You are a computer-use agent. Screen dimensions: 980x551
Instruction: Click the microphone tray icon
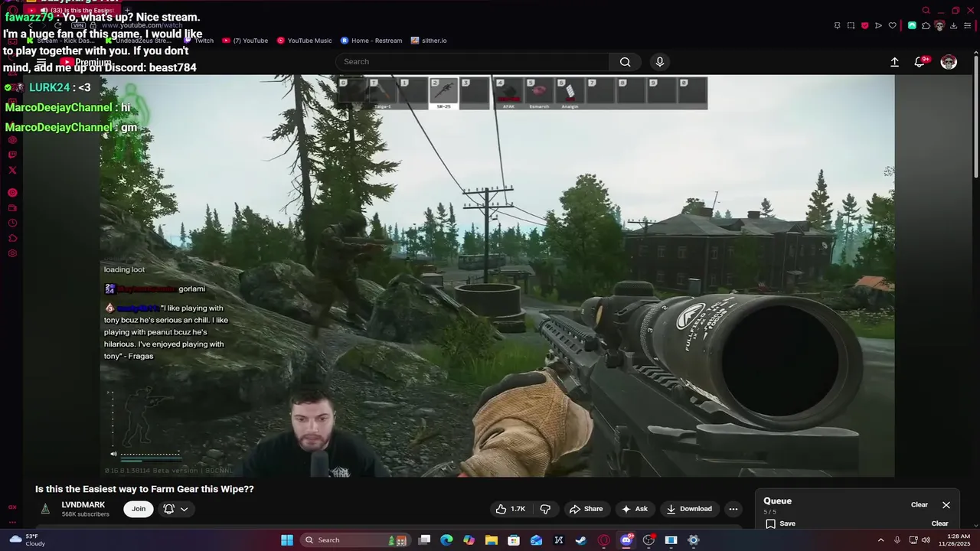tap(897, 540)
